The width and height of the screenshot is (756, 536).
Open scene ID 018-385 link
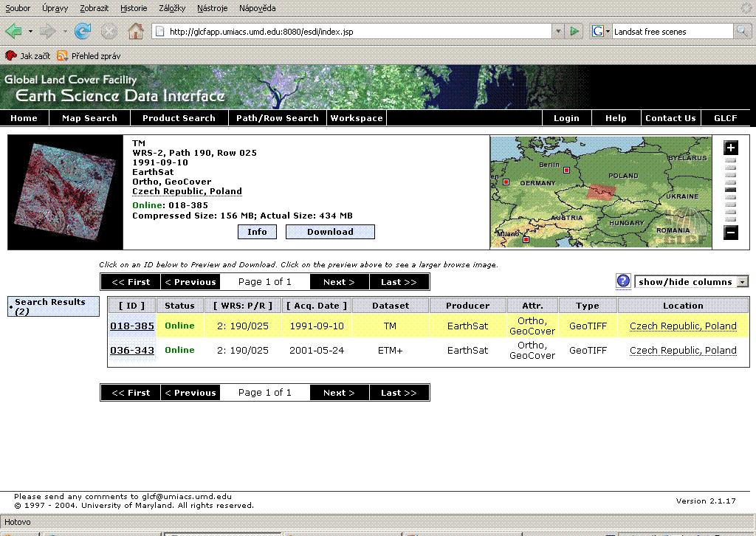pyautogui.click(x=132, y=326)
